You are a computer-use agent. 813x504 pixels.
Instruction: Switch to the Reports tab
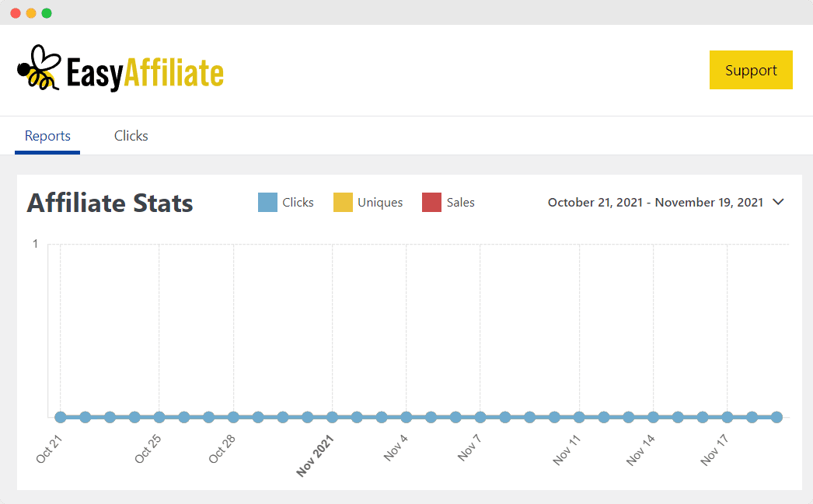[x=47, y=136]
